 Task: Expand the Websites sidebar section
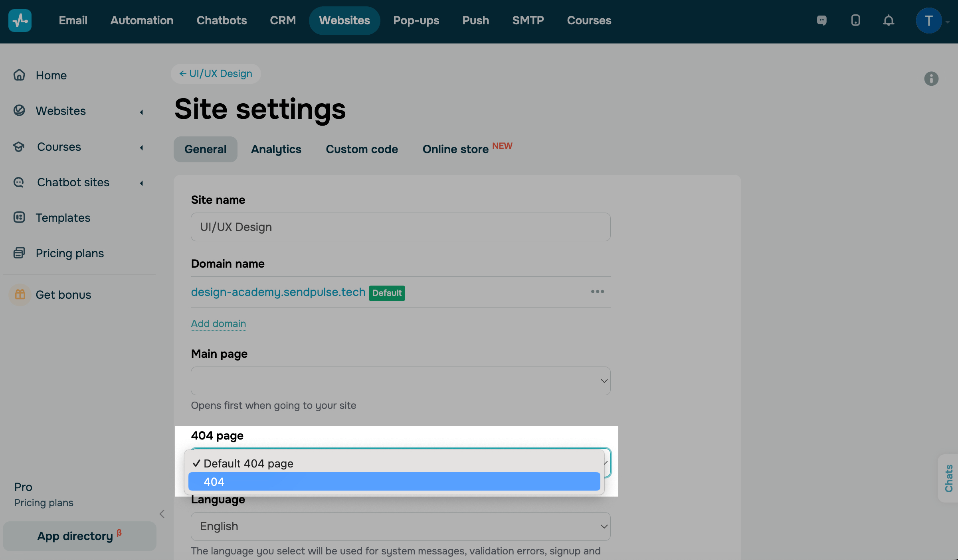point(141,112)
